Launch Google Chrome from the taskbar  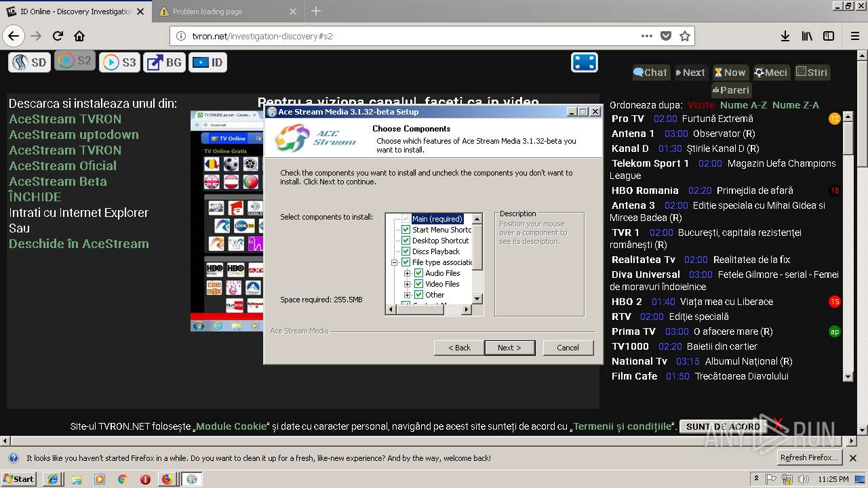[x=122, y=479]
